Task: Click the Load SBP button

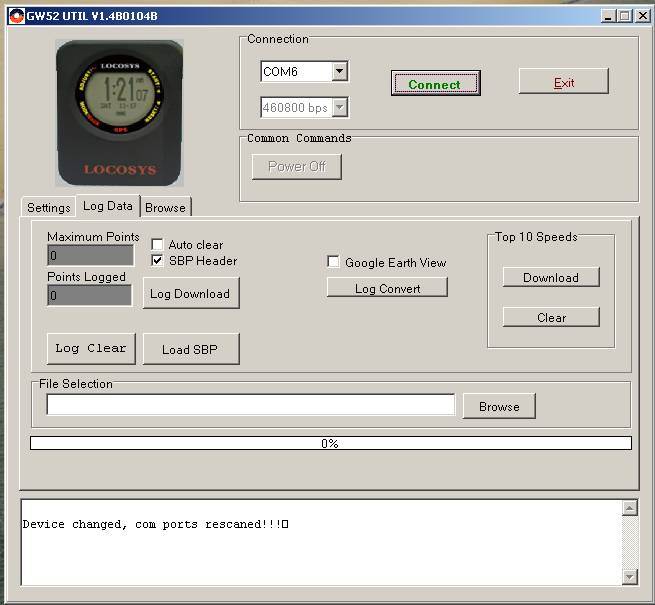Action: [x=190, y=349]
